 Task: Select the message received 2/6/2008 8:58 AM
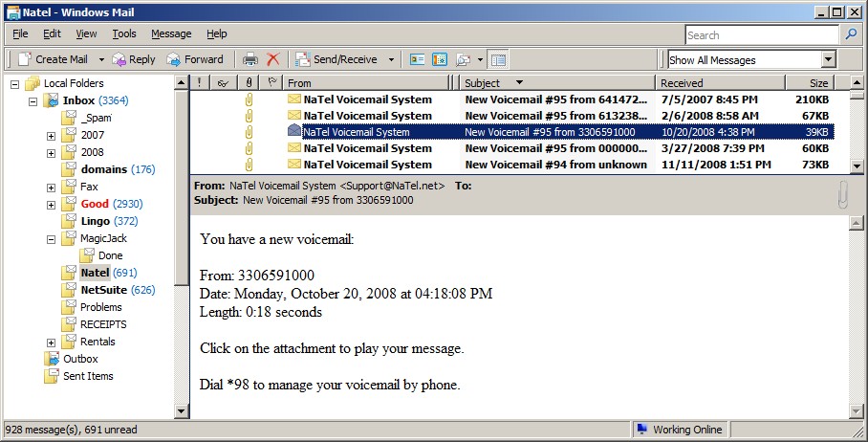click(512, 116)
